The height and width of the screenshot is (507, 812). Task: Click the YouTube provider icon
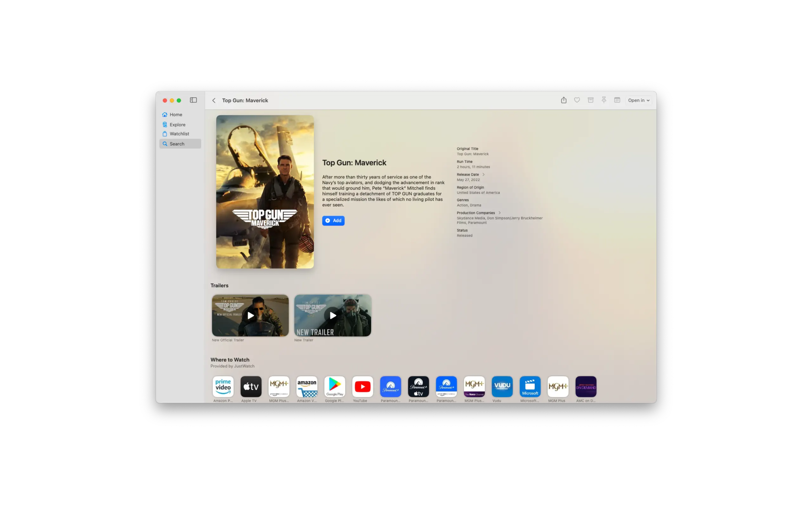pos(362,387)
